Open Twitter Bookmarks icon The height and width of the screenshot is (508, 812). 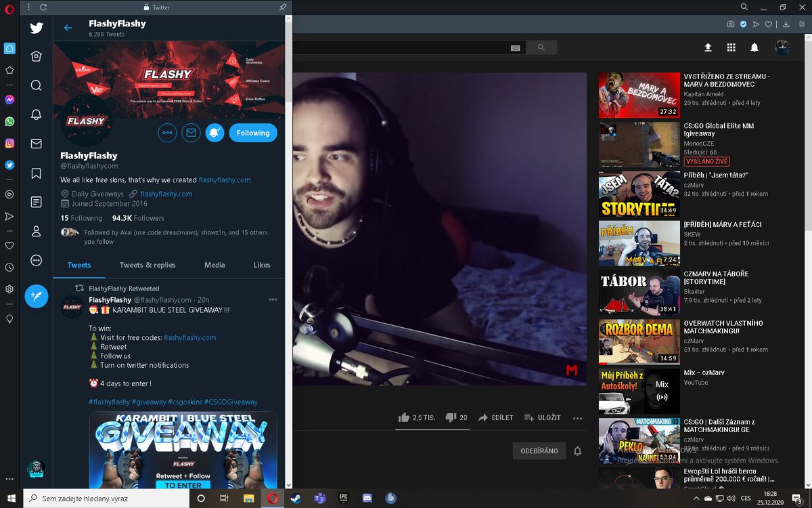click(37, 173)
